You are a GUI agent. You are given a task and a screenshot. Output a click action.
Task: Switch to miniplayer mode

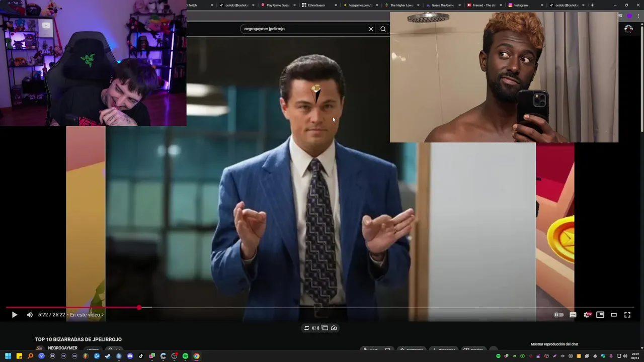[600, 315]
